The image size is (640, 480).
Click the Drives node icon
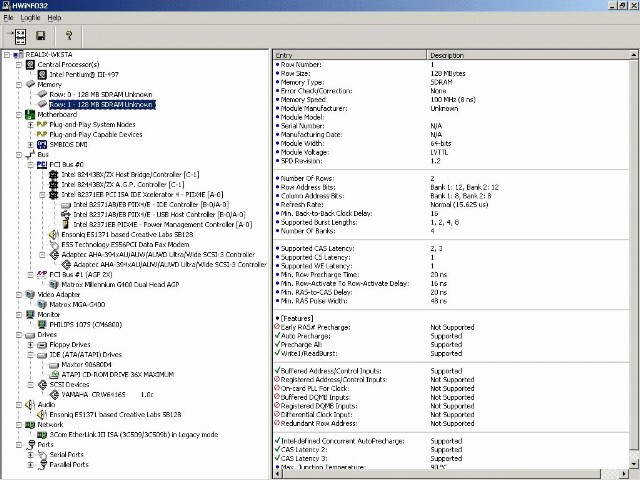click(x=30, y=335)
